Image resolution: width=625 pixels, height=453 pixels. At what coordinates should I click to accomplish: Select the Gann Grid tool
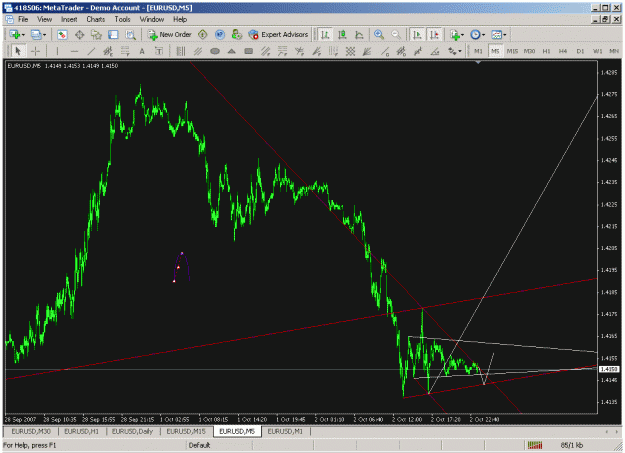[x=350, y=51]
